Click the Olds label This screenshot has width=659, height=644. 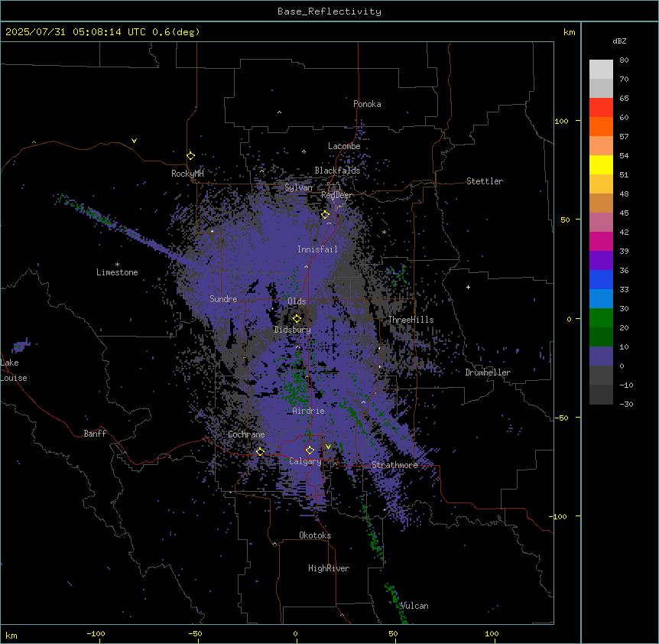coord(297,301)
